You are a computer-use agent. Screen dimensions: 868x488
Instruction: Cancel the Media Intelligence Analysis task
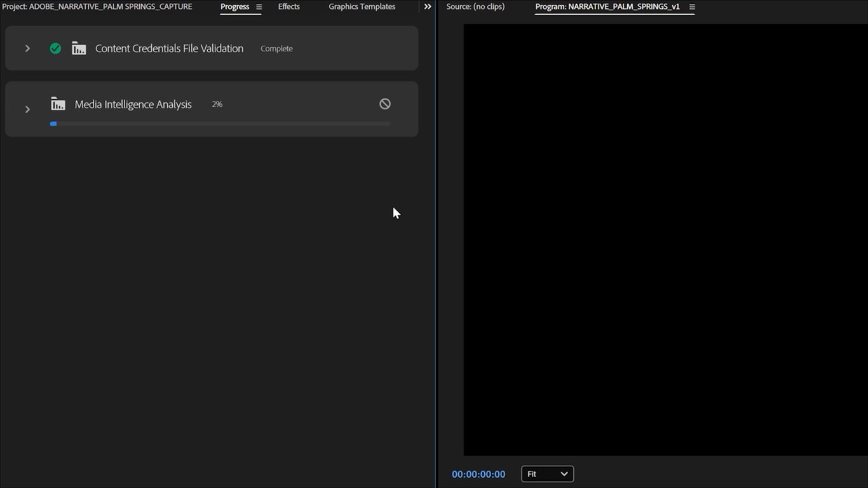[385, 104]
